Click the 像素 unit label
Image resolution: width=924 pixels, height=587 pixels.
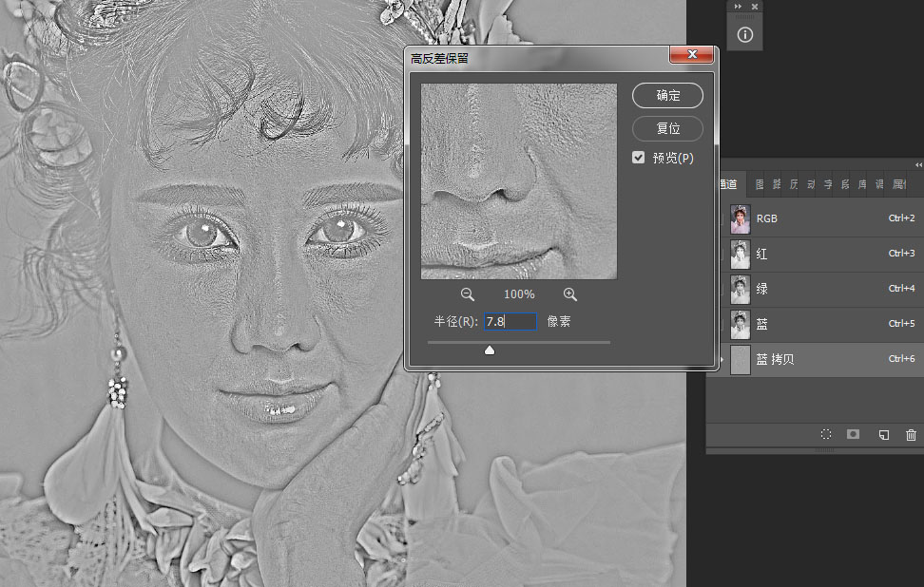(x=559, y=321)
